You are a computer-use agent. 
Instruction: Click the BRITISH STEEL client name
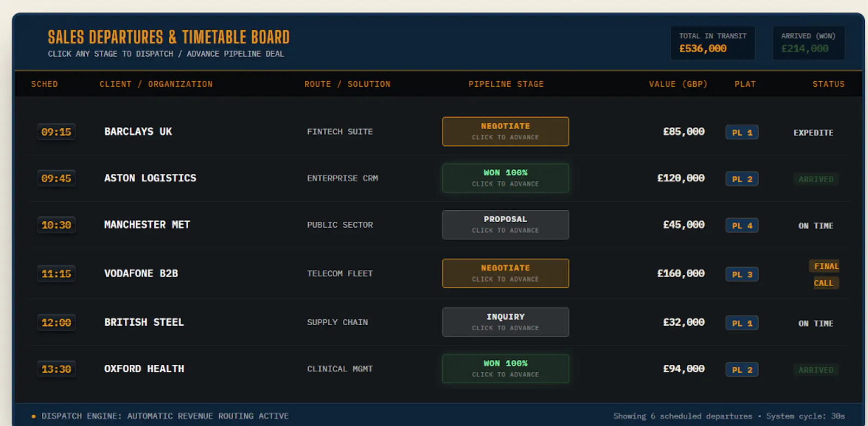[x=144, y=322]
